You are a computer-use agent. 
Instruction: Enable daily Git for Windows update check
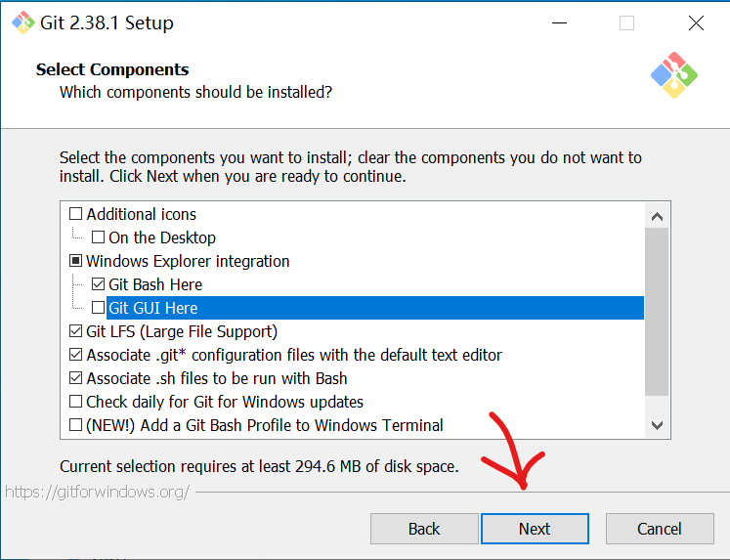point(76,402)
